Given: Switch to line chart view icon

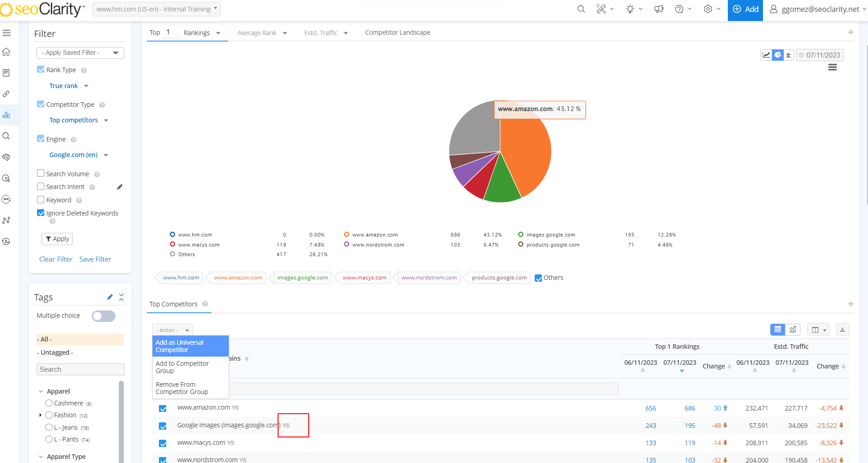Looking at the screenshot, I should (x=766, y=55).
